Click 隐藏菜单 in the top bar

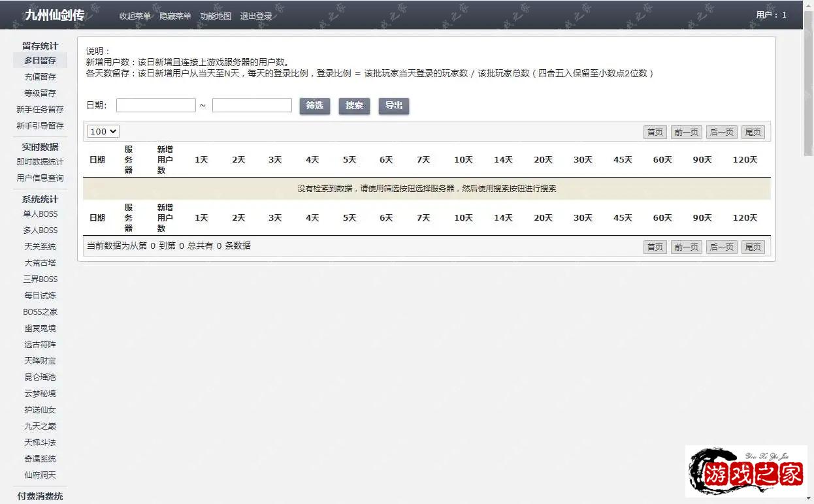coord(175,16)
